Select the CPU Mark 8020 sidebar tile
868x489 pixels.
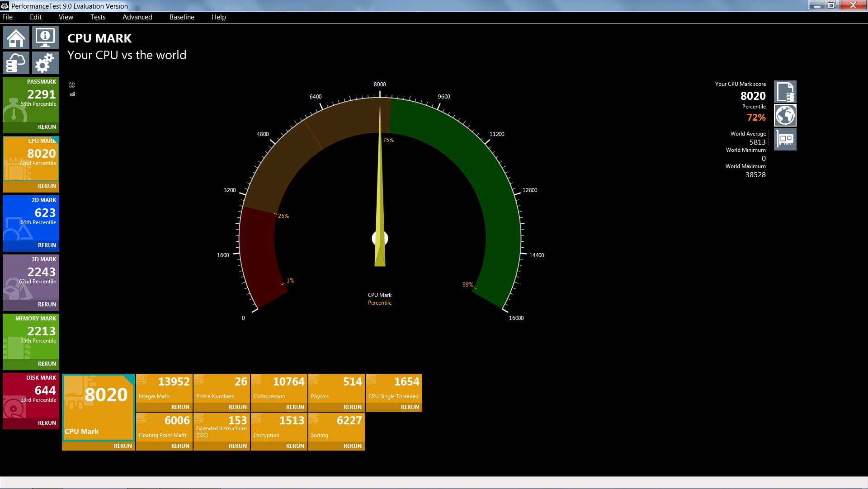tap(31, 159)
